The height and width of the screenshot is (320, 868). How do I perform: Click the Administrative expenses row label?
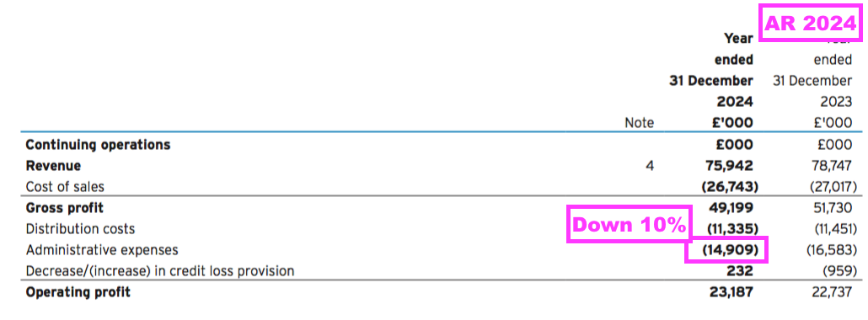tap(102, 250)
